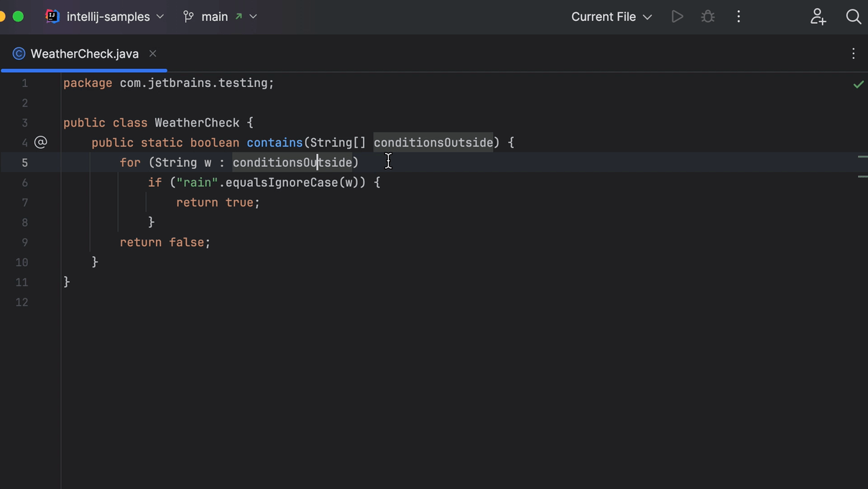This screenshot has width=868, height=489.
Task: Switch to the WeatherCheck.java tab
Action: click(x=84, y=53)
